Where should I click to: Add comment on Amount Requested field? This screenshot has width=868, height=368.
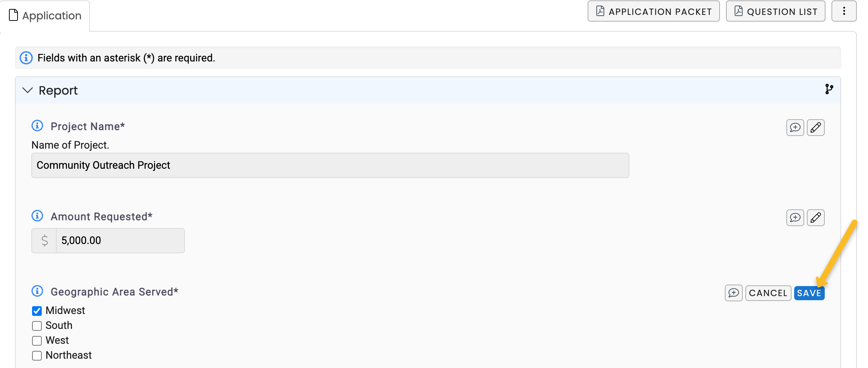(x=795, y=218)
